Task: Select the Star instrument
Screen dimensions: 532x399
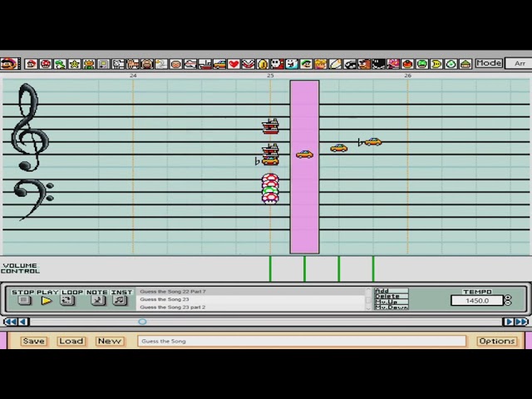Action: coord(74,64)
